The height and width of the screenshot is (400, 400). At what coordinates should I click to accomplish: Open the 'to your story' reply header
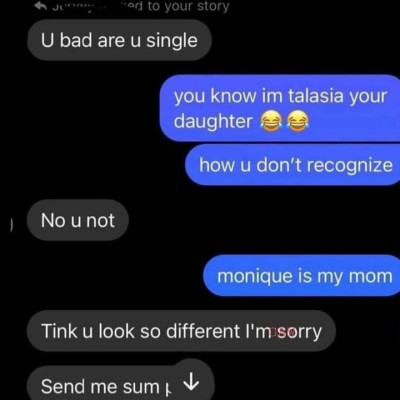pos(132,6)
